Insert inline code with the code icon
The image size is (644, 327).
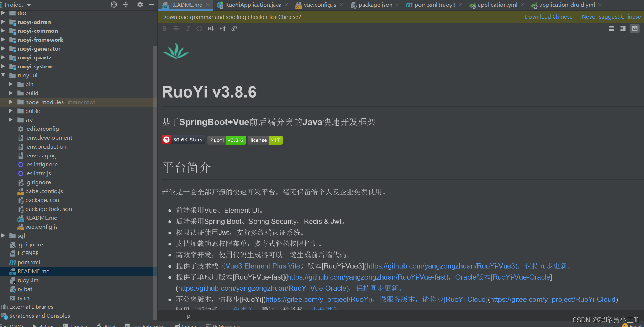[199, 28]
